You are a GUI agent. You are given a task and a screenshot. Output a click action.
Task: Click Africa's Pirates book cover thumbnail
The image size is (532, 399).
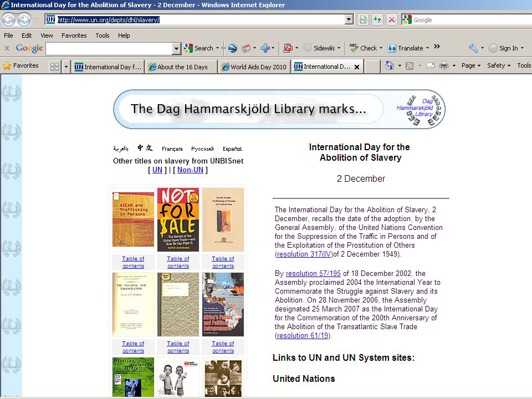[223, 304]
